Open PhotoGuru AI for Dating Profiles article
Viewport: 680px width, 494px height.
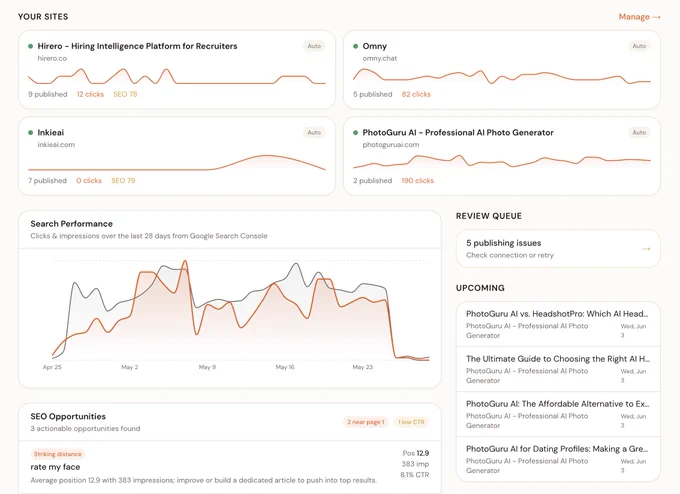tap(558, 459)
